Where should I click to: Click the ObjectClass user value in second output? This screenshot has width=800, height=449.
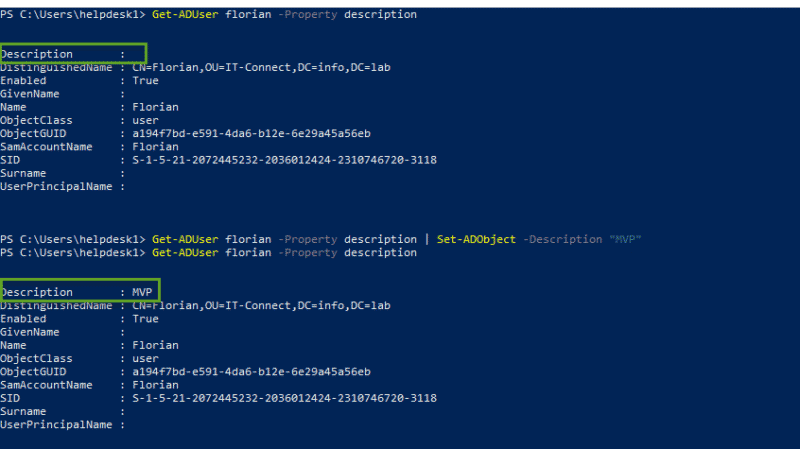click(x=145, y=358)
